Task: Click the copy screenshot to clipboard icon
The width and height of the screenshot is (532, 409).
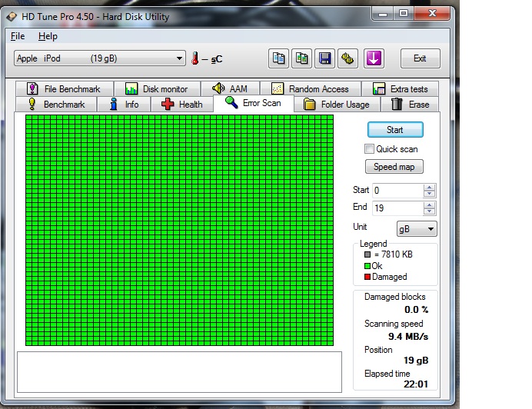Action: click(x=302, y=58)
